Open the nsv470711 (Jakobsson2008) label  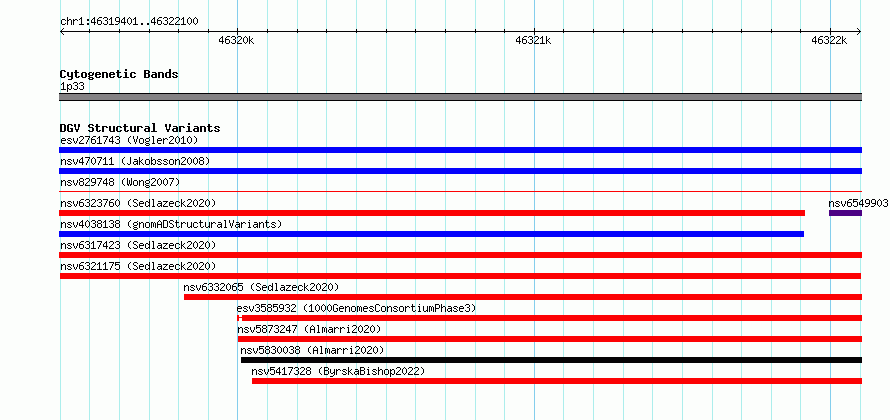(x=135, y=161)
